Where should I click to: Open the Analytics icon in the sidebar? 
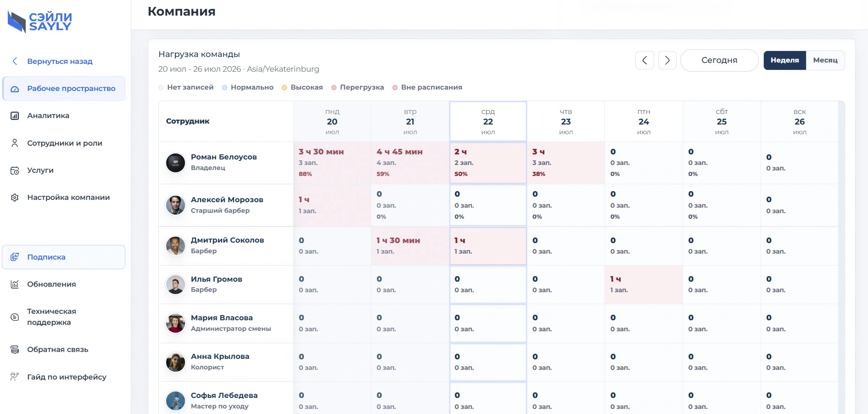(x=15, y=116)
